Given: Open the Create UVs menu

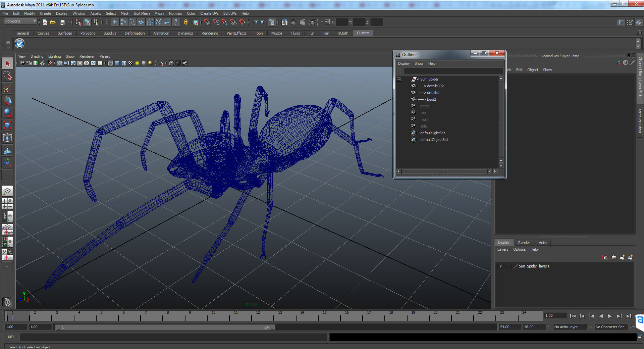Looking at the screenshot, I should [209, 13].
